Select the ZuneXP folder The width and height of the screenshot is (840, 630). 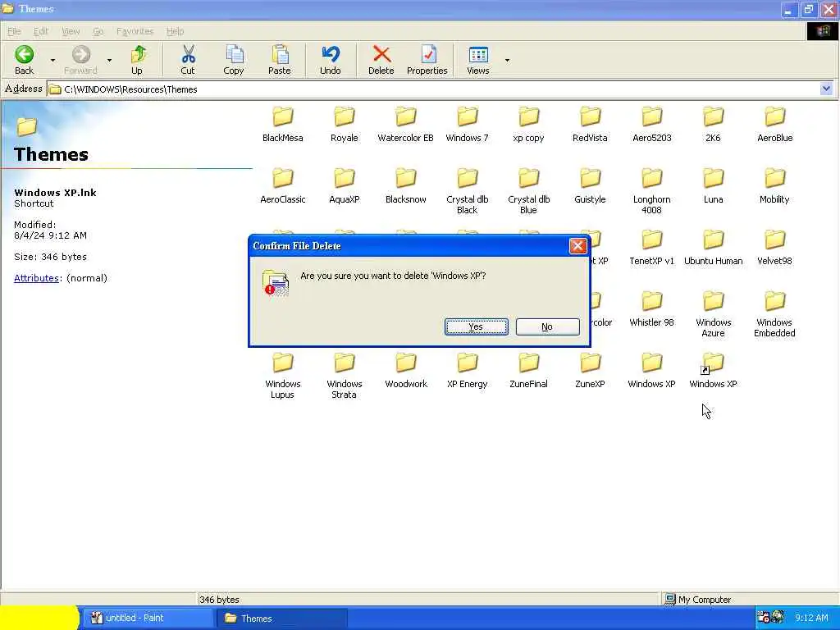click(590, 371)
